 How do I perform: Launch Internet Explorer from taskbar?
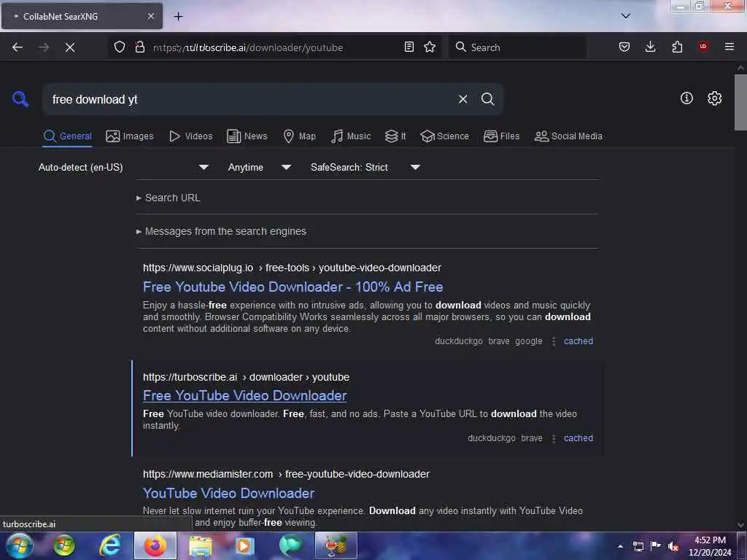point(109,545)
